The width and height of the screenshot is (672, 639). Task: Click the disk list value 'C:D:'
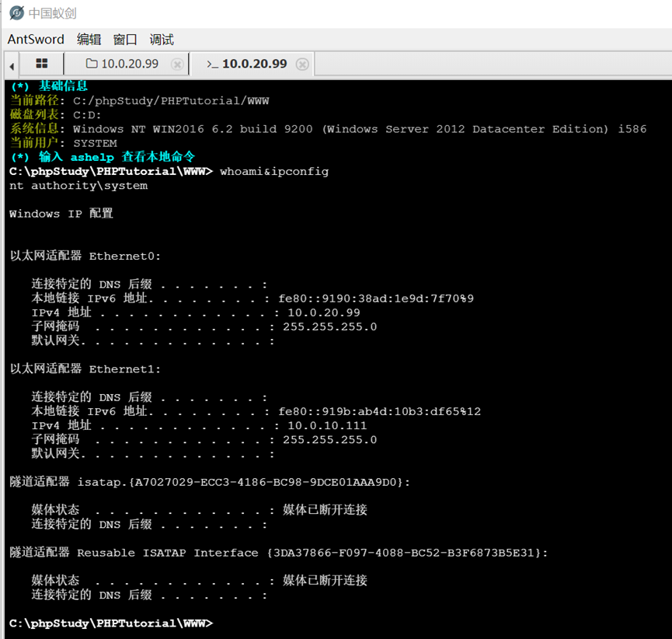[x=87, y=115]
